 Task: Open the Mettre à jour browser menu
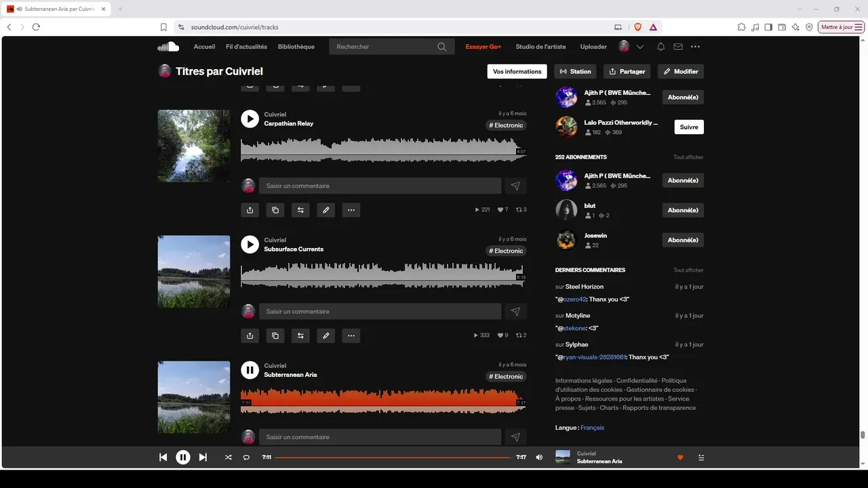point(842,27)
